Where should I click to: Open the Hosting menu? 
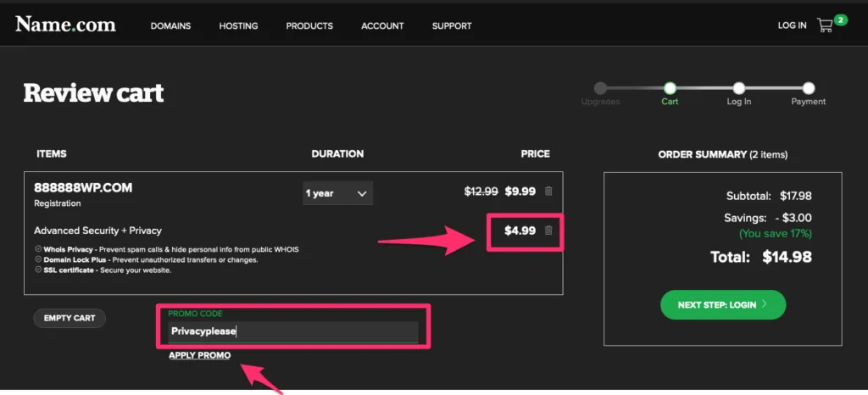[x=238, y=25]
